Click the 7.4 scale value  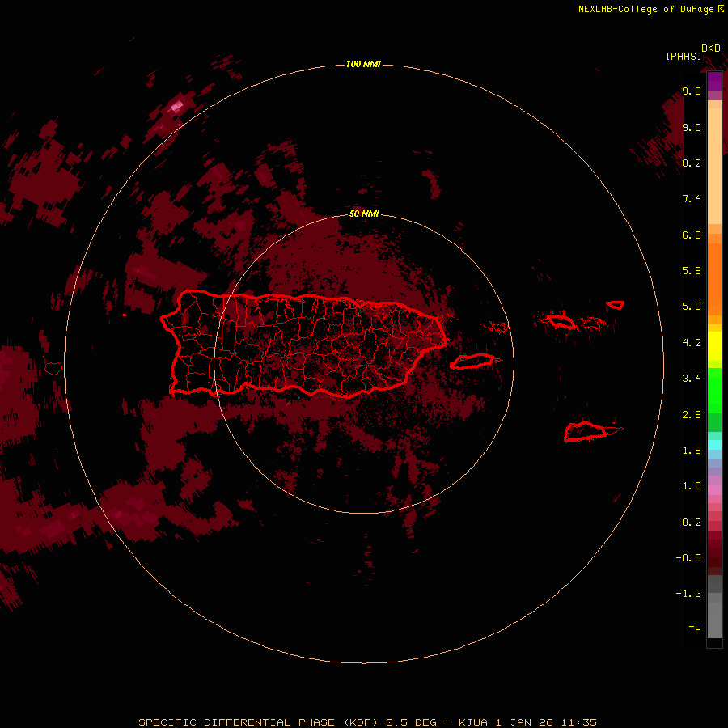692,199
